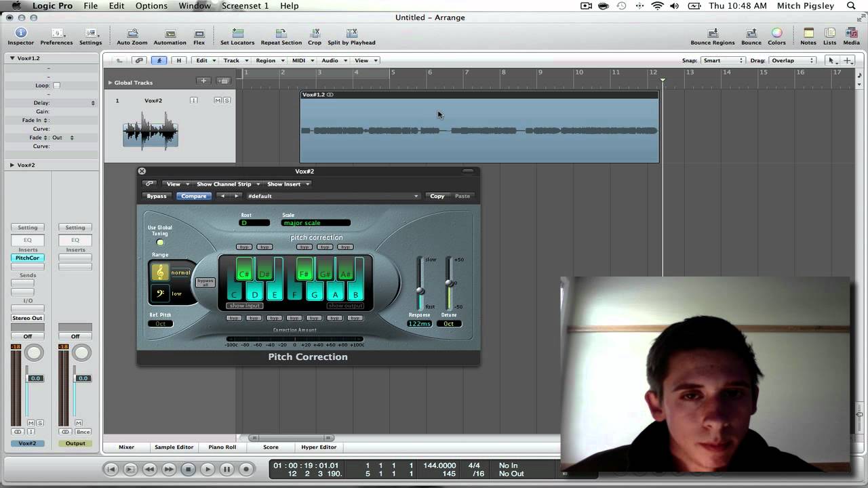This screenshot has width=868, height=488.
Task: Click the duplicate track icon
Action: click(223, 81)
